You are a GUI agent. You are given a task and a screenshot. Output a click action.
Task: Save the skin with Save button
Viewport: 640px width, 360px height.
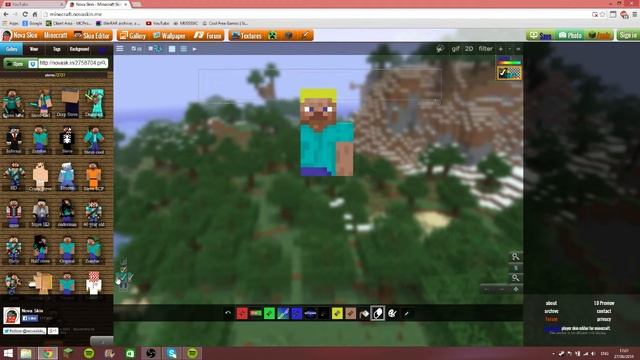point(540,36)
